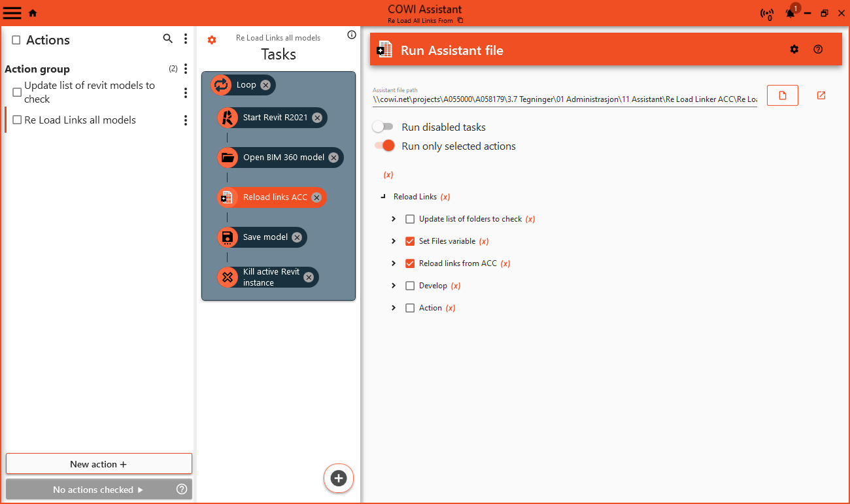Open the hamburger main menu
Viewport: 850px width, 504px height.
pos(12,12)
